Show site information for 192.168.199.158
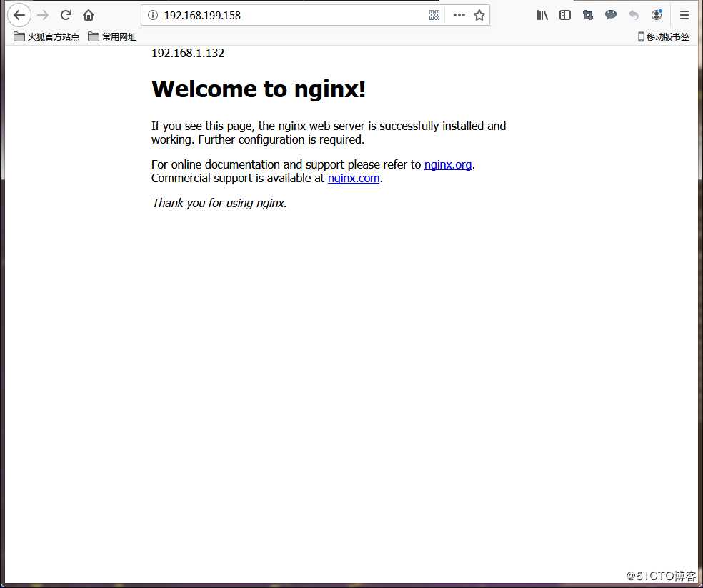This screenshot has height=588, width=703. click(x=153, y=15)
